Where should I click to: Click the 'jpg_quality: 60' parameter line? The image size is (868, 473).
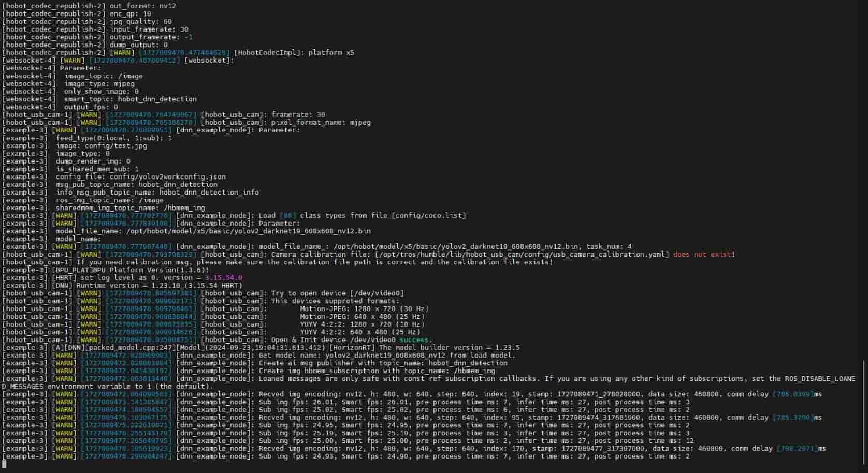click(140, 21)
